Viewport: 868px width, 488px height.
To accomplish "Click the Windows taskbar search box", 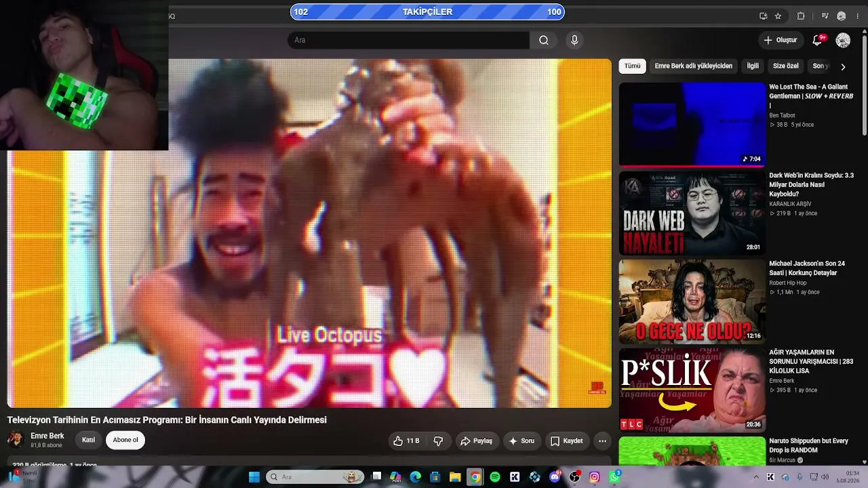I will [x=315, y=477].
